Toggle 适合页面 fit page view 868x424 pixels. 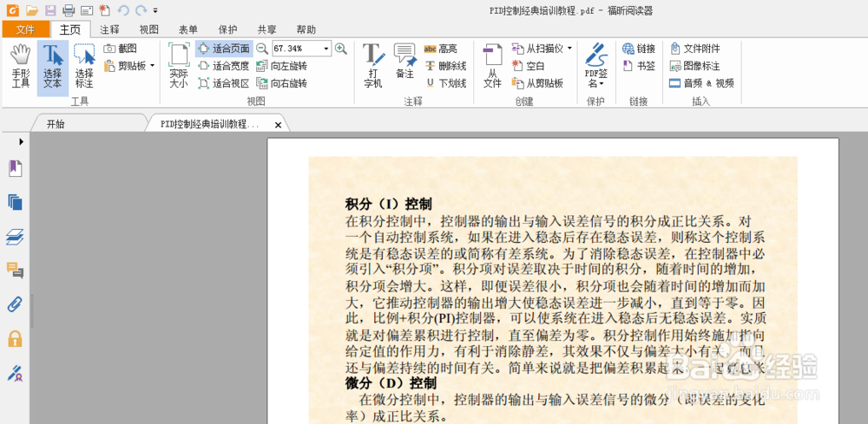click(x=224, y=49)
